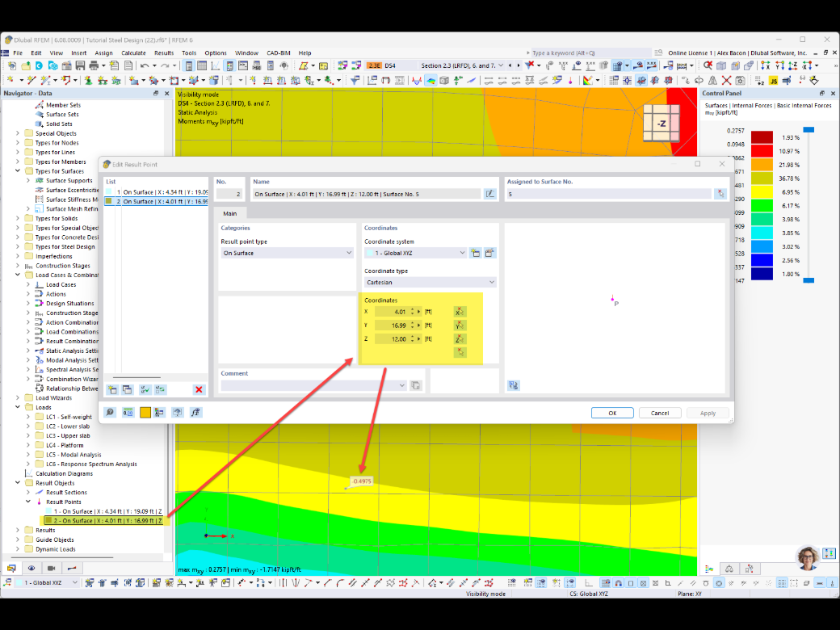The image size is (840, 630).
Task: Click the bottom slider handle of color scale
Action: click(808, 280)
